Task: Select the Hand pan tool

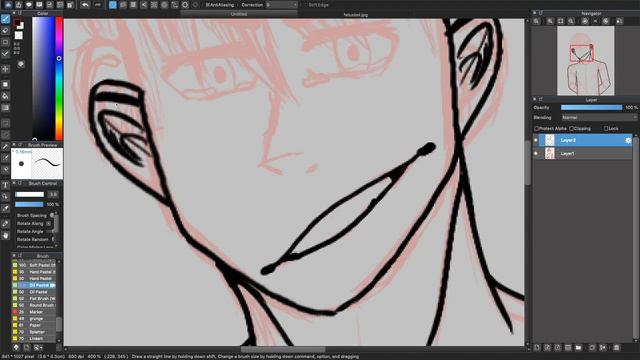Action: [x=5, y=235]
